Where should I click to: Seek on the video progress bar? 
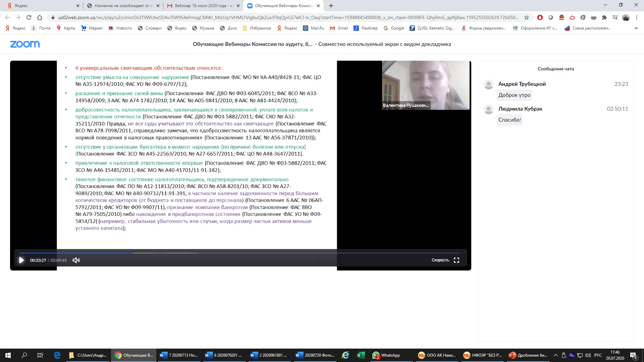(x=235, y=253)
